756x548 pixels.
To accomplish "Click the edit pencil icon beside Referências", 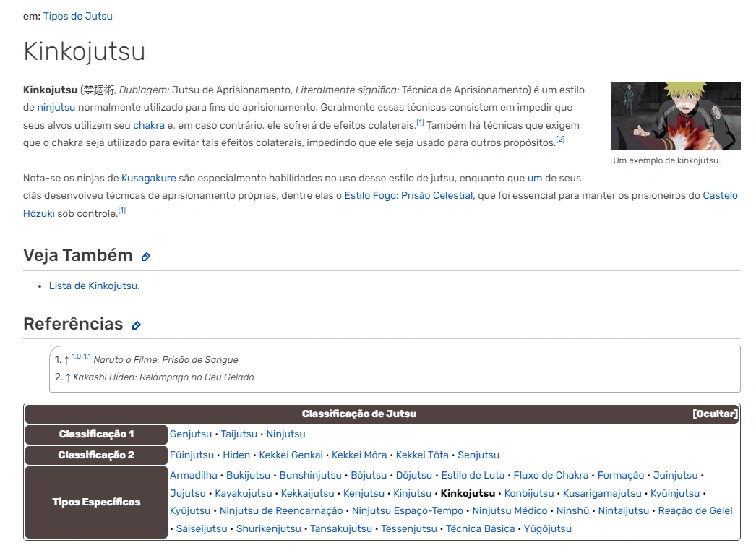I will coord(136,324).
